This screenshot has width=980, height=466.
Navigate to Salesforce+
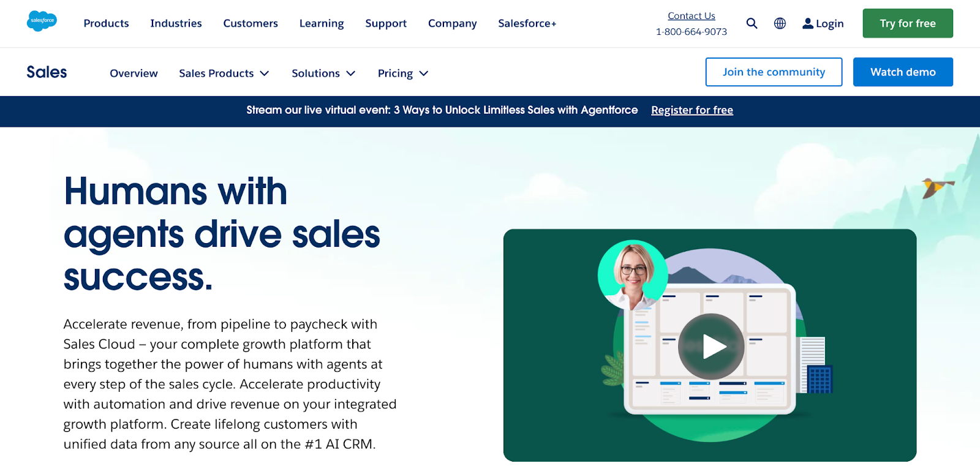point(527,23)
